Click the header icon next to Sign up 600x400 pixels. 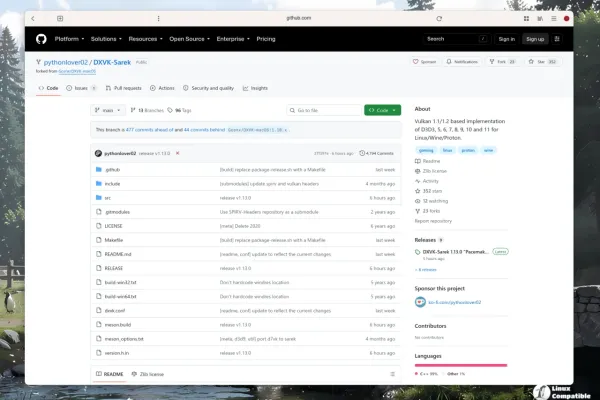pyautogui.click(x=557, y=39)
